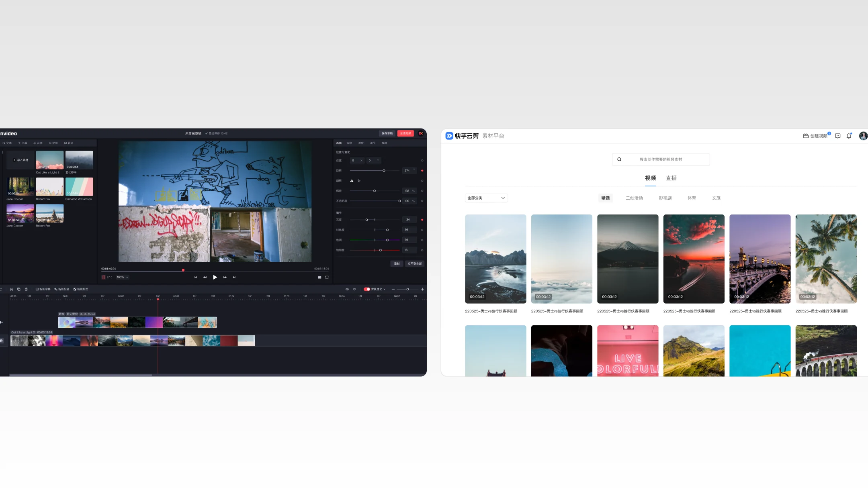The width and height of the screenshot is (868, 488).
Task: Adjust the 旋转 rotation slider handle
Action: tap(384, 171)
